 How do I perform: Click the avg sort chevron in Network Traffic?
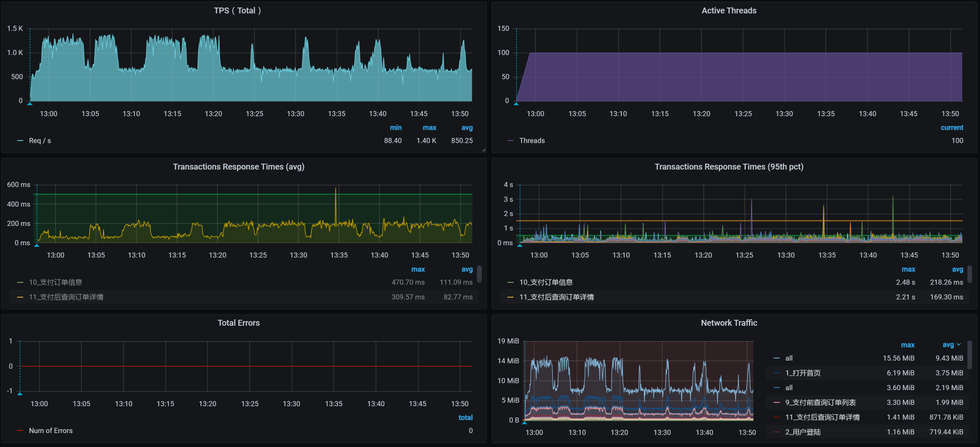point(959,345)
